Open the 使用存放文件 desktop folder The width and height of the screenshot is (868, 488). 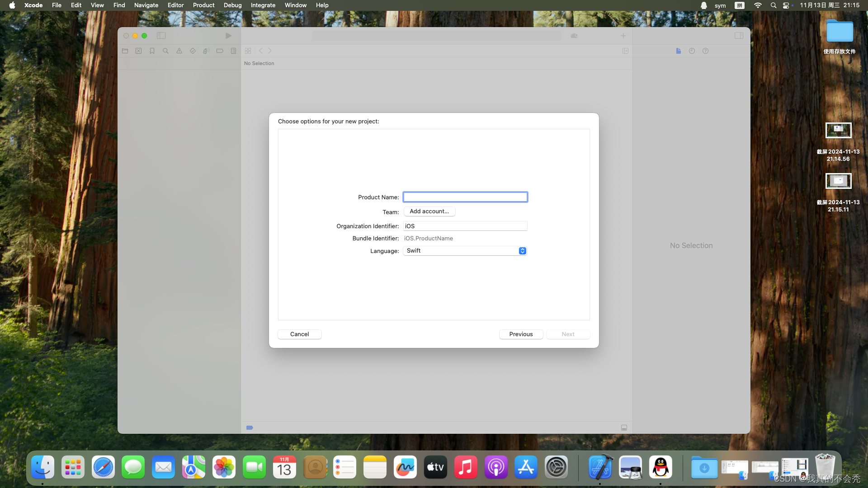(840, 37)
